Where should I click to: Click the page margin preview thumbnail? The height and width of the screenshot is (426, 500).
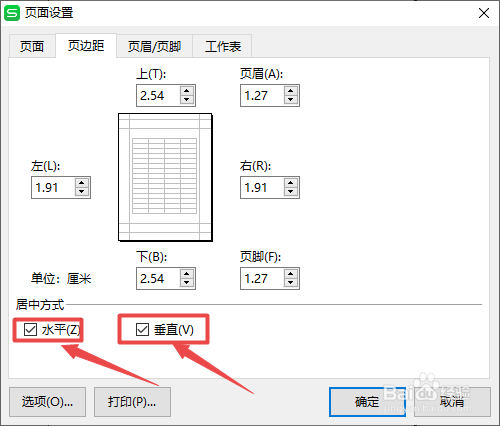point(165,177)
